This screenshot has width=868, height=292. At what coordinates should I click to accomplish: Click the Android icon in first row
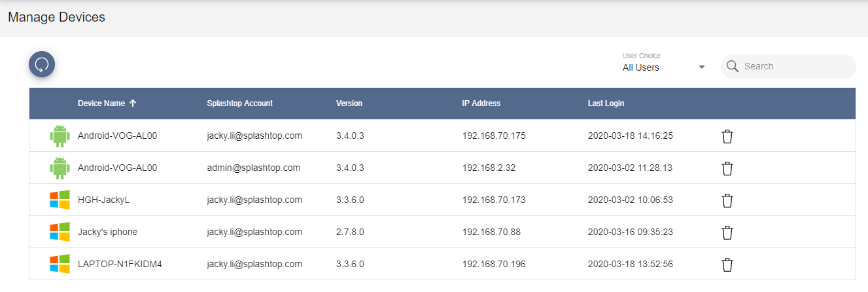(x=60, y=136)
